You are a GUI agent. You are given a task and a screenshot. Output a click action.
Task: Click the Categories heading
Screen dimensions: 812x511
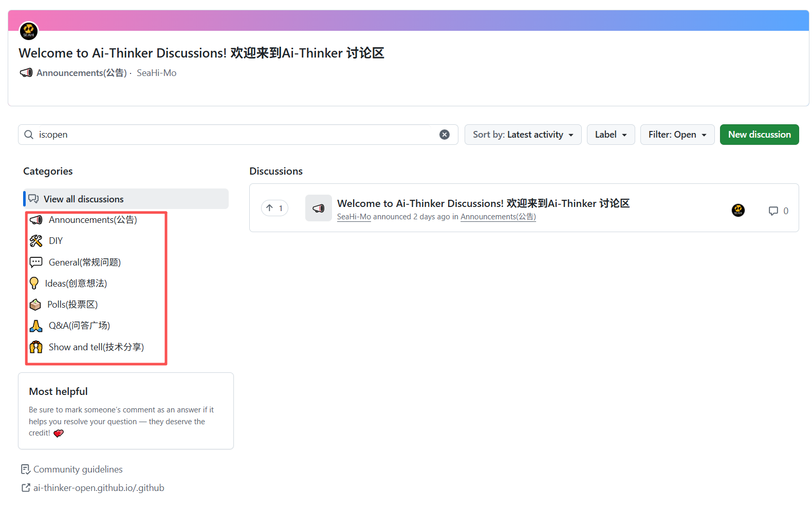(x=48, y=171)
